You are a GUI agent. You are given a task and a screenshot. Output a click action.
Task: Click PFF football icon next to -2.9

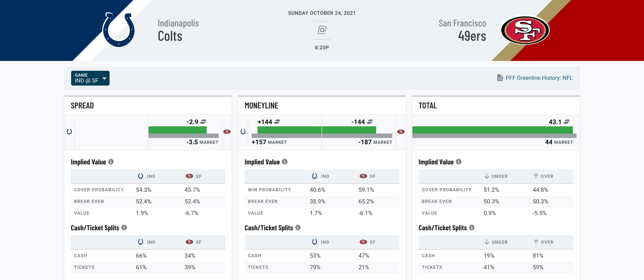click(x=203, y=122)
